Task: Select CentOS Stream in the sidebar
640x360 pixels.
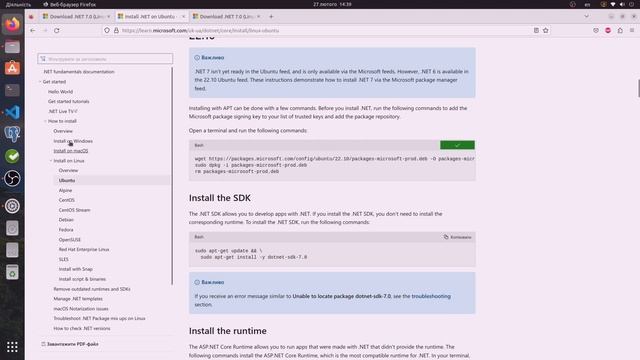Action: (x=75, y=210)
